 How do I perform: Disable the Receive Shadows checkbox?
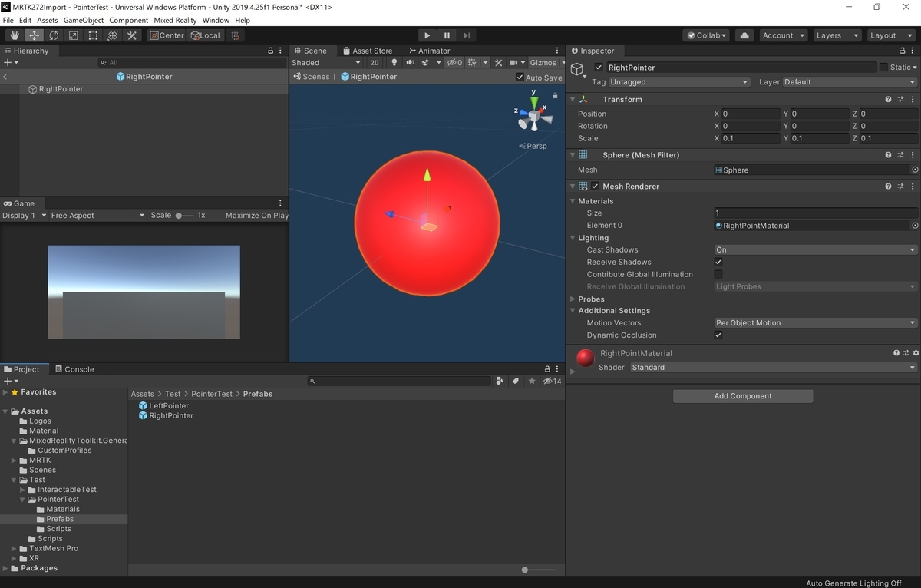pos(718,262)
